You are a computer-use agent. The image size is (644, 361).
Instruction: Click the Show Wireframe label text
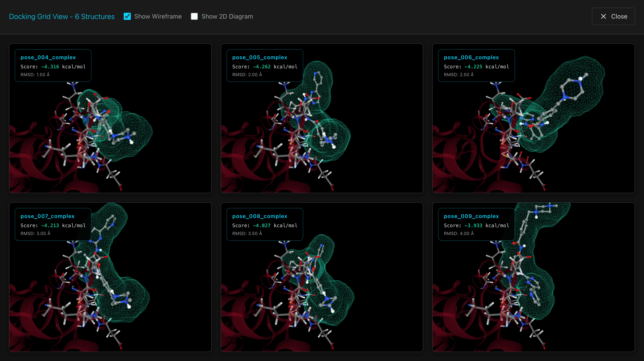point(158,17)
